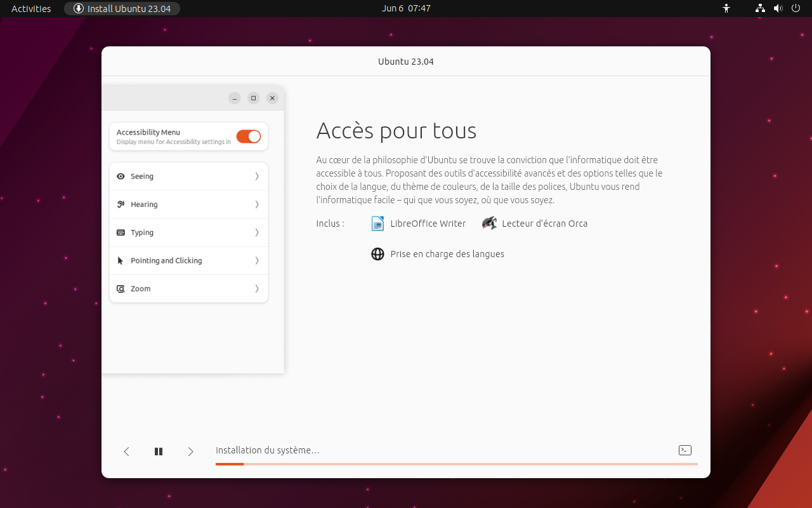Viewport: 812px width, 508px height.
Task: Open the clock showing Jun 6 07:47
Action: (x=406, y=8)
